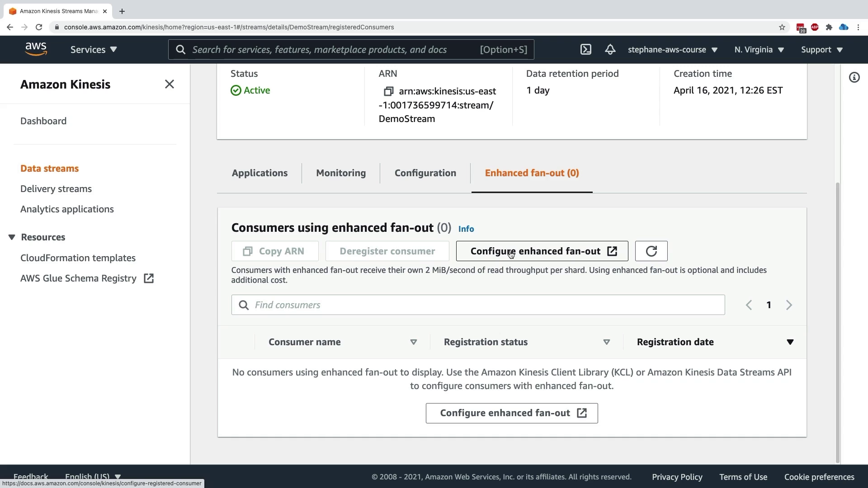
Task: Go to next consumers page arrow
Action: tap(789, 305)
